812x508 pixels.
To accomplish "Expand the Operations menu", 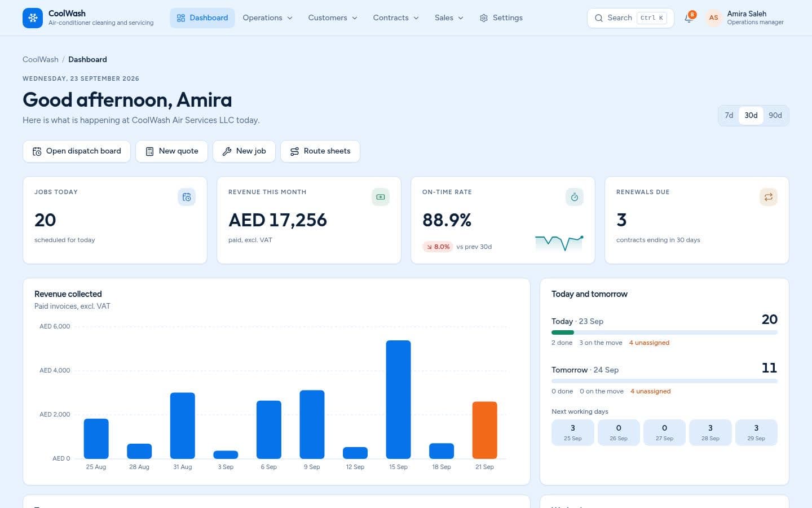I will tap(267, 18).
